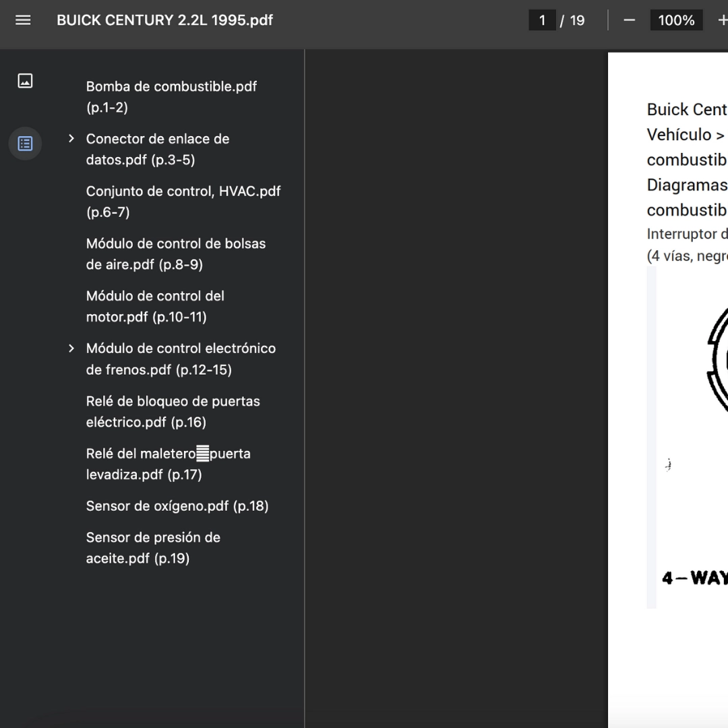Open Relé de bloqueo de puertas eléctrico

(173, 411)
